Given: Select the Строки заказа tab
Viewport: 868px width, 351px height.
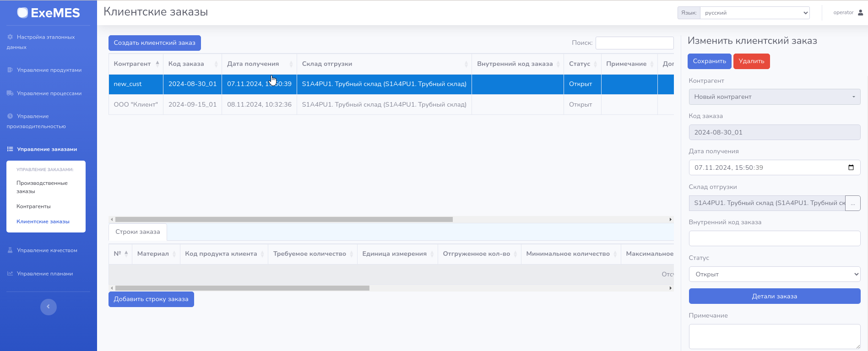Looking at the screenshot, I should (137, 232).
